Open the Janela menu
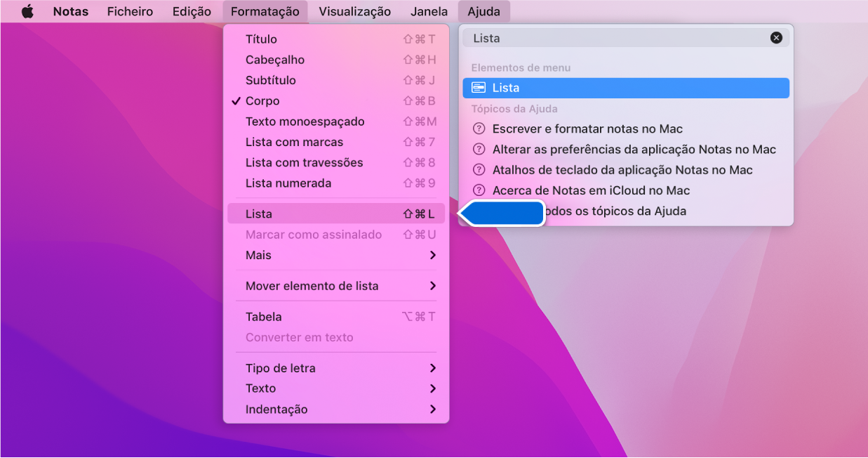Screen dimensions: 868x458 (x=429, y=11)
